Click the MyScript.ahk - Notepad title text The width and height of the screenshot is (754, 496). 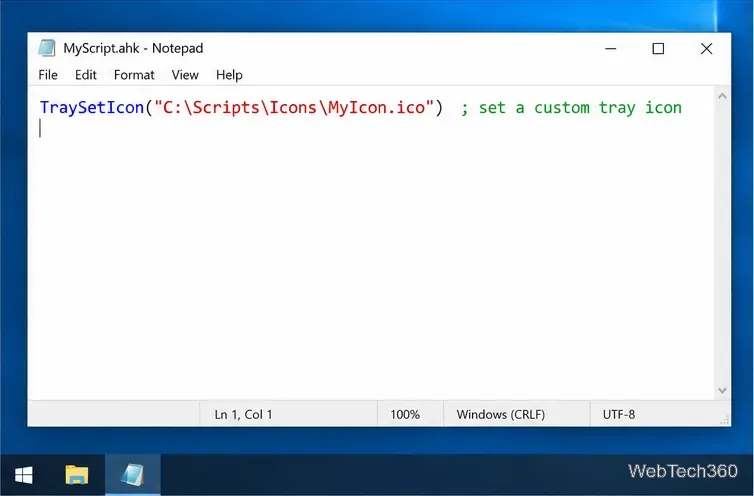(133, 49)
